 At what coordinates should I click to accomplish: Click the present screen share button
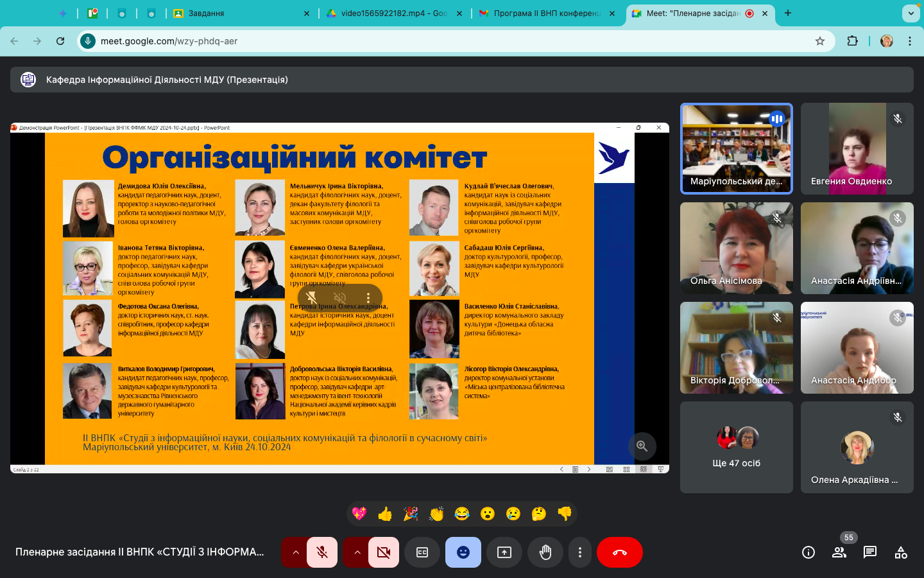click(x=504, y=552)
